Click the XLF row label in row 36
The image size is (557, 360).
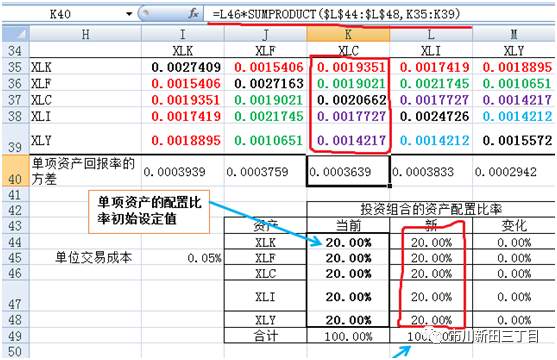pos(85,84)
